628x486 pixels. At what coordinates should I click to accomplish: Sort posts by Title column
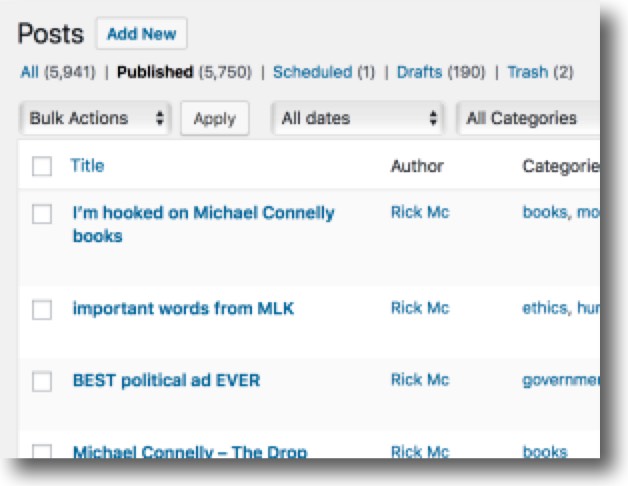click(x=87, y=166)
